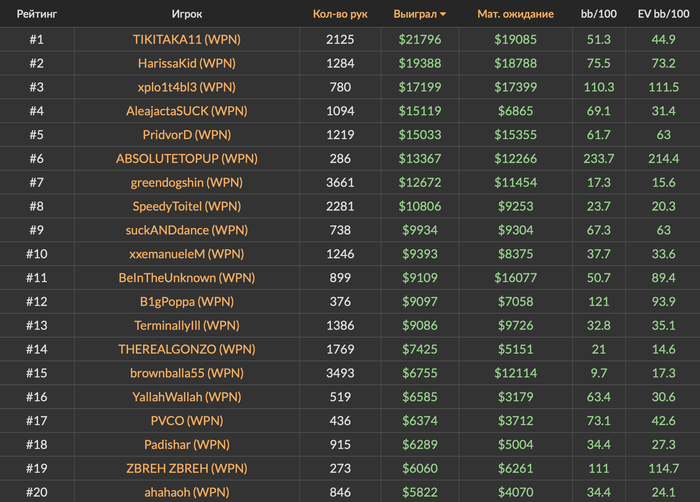This screenshot has width=700, height=502.
Task: Select the ahahaoh (WPN) player link
Action: [x=187, y=492]
